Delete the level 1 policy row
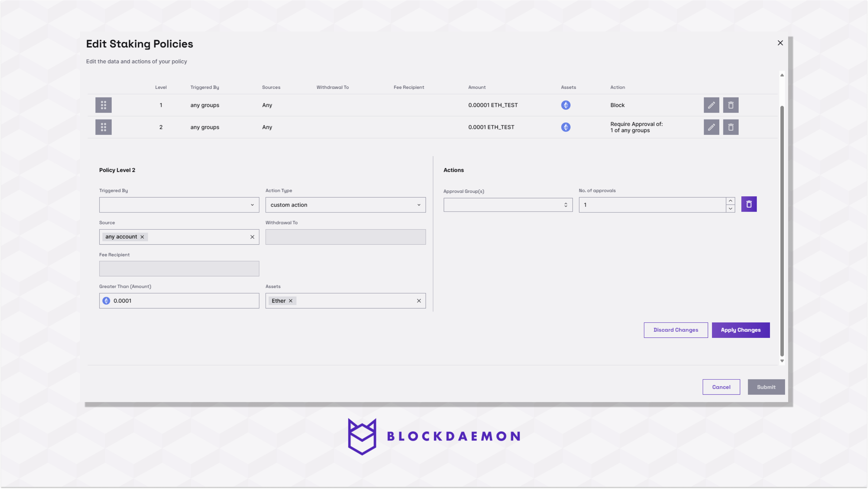 [x=730, y=105]
